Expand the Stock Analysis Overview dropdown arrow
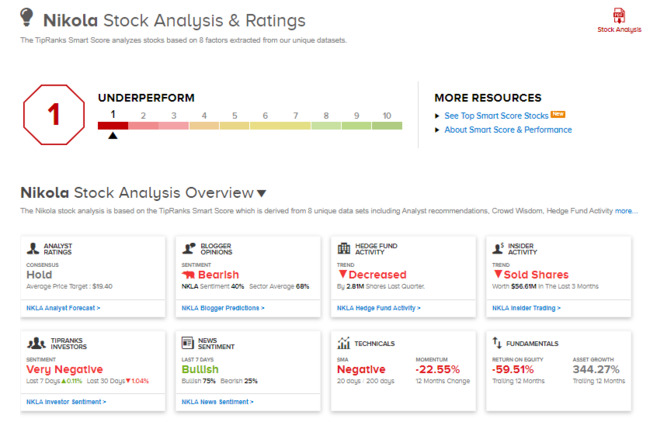 [x=262, y=193]
